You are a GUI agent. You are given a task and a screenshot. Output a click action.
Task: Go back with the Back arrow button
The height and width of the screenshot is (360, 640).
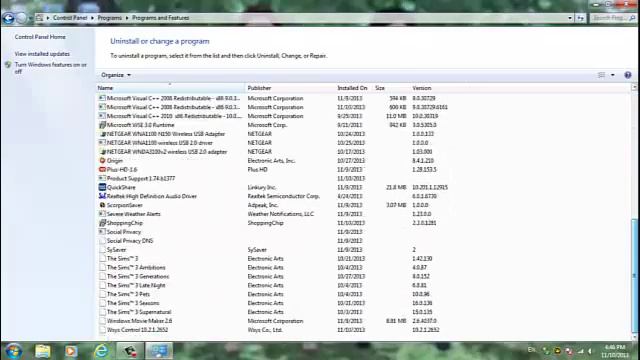(x=8, y=18)
